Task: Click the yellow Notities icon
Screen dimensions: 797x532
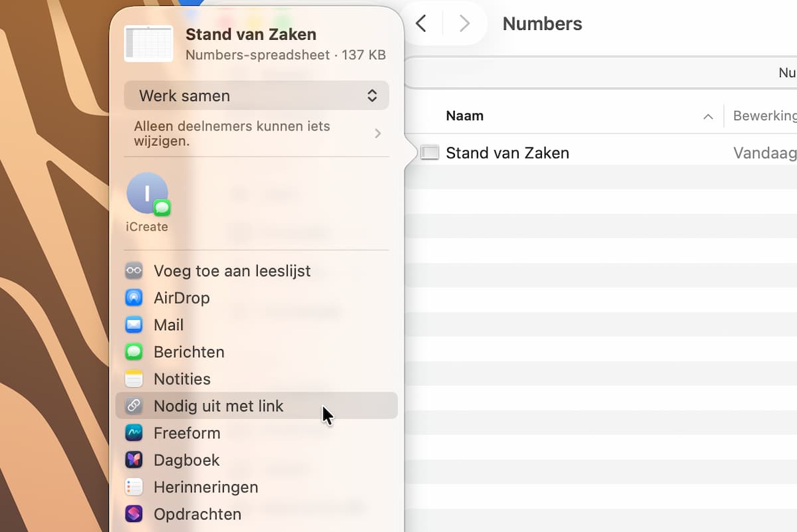Action: coord(134,379)
